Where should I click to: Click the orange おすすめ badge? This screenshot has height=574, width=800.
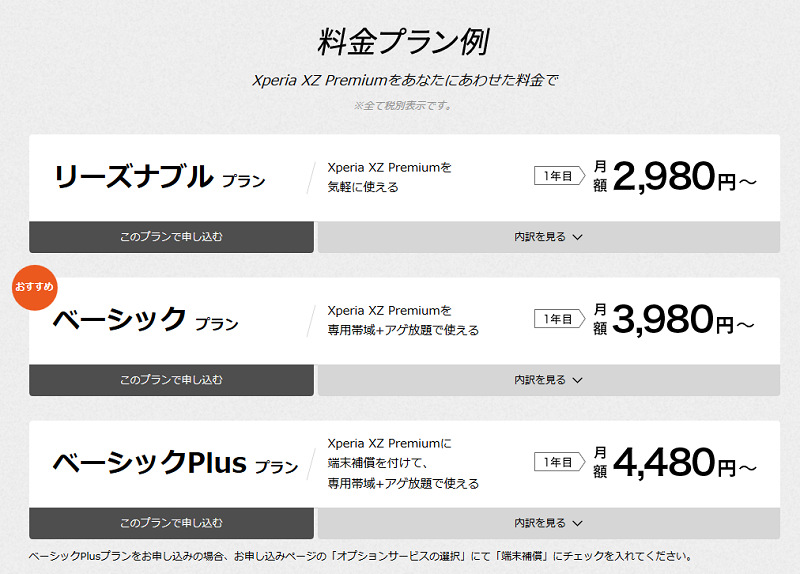34,287
